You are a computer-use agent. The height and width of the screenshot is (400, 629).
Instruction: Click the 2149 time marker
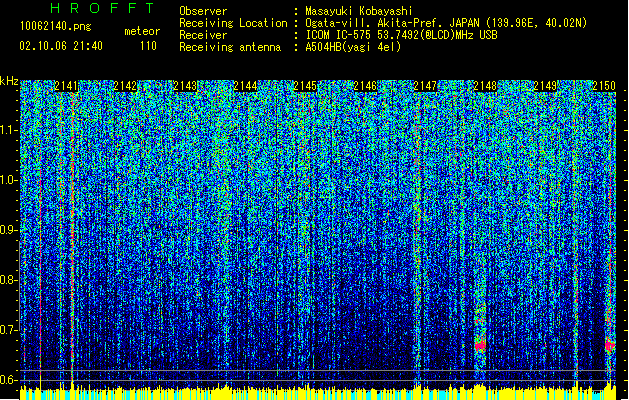point(545,86)
